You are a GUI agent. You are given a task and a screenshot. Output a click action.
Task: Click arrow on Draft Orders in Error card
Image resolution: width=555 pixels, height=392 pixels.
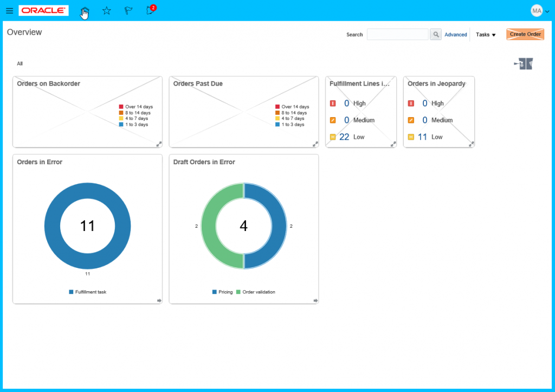[315, 300]
